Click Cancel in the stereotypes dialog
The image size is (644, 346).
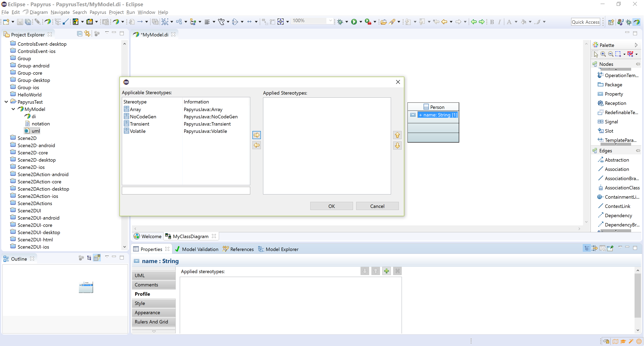[377, 206]
